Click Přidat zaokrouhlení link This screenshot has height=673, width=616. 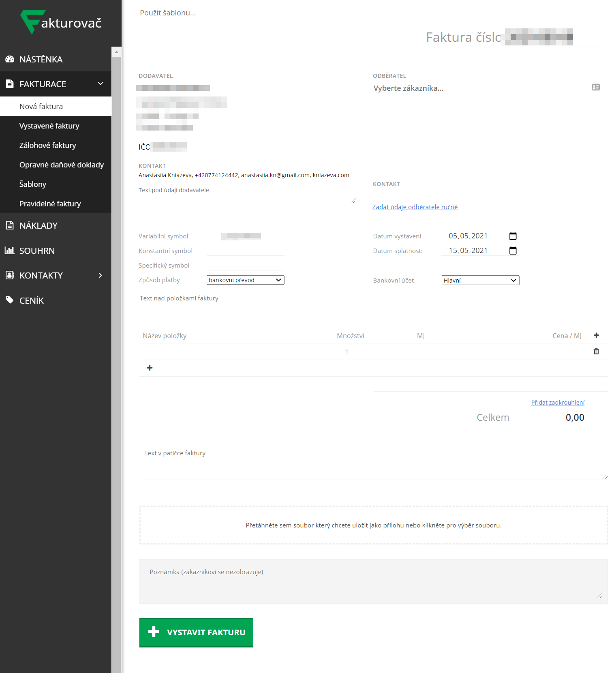558,403
